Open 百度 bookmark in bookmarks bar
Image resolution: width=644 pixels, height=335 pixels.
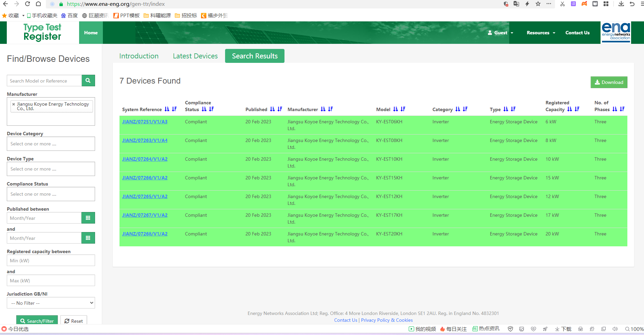click(x=70, y=15)
